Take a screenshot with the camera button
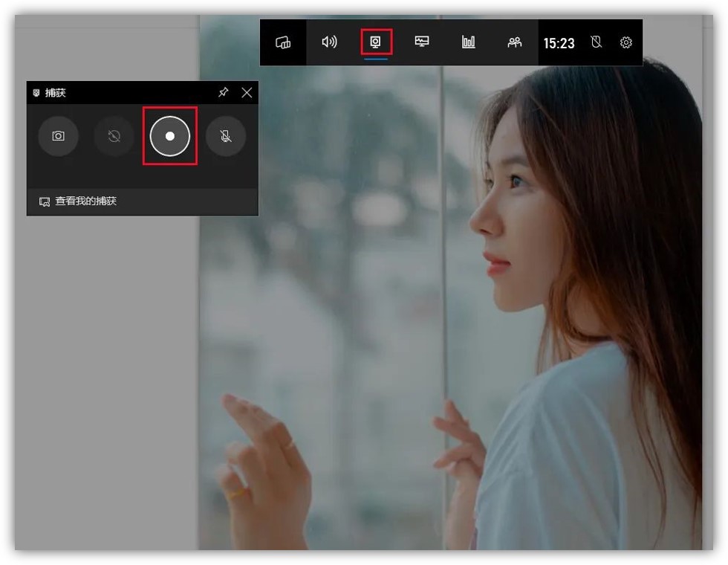Screen dimensions: 728x565 (58, 136)
